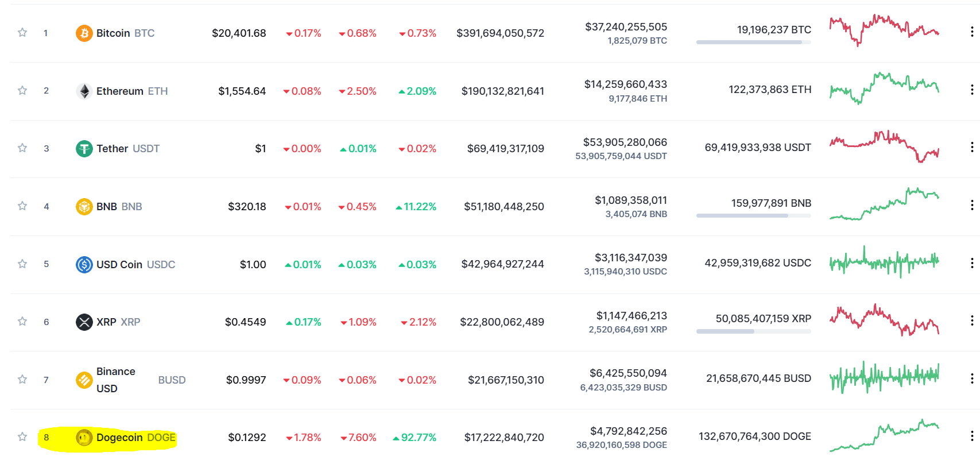Click Dogecoin volume $4,792,842,256
The image size is (980, 460).
coord(629,431)
